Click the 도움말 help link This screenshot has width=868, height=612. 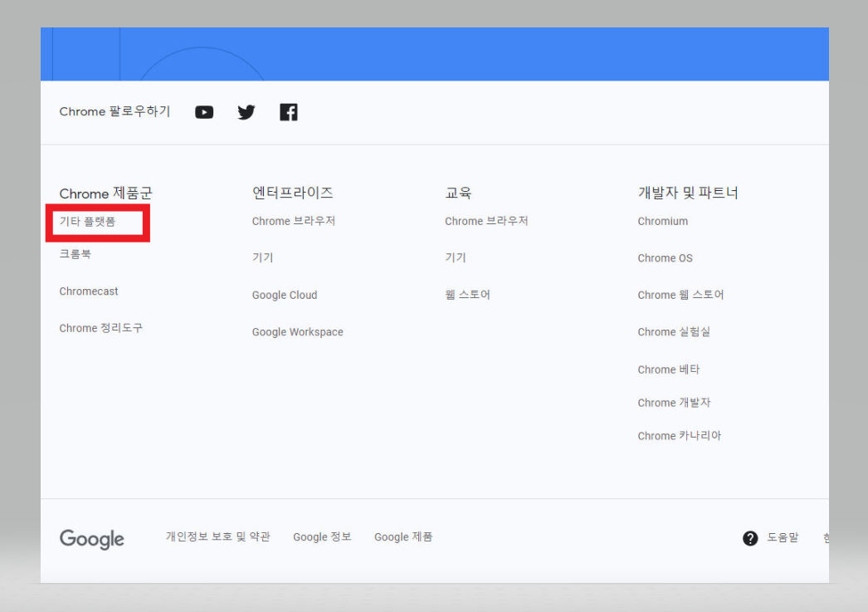783,537
